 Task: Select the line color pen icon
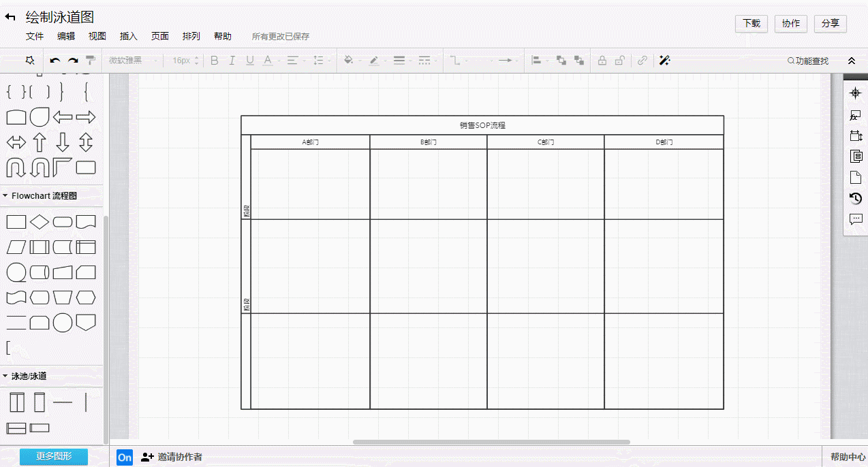(x=374, y=61)
